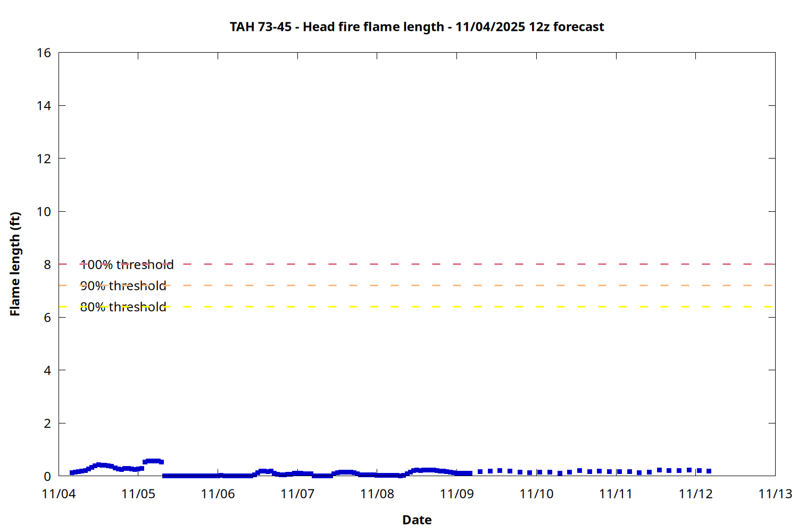Select the 11/10 date tick label

point(536,494)
